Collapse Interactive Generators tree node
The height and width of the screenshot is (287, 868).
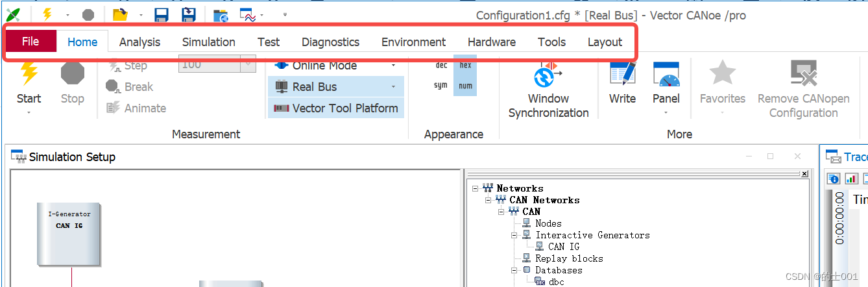[x=514, y=235]
